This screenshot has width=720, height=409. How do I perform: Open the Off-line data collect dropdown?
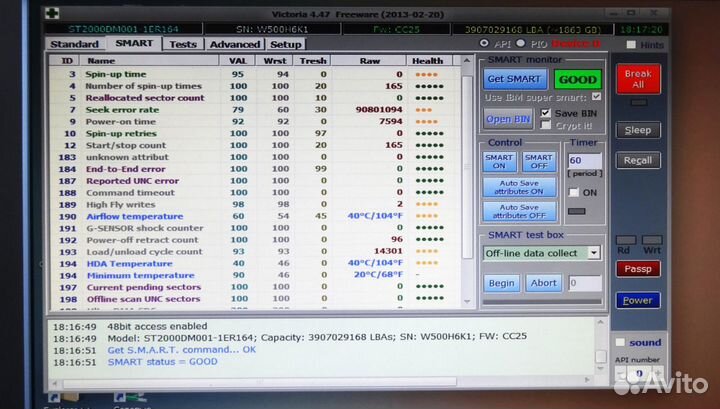594,253
